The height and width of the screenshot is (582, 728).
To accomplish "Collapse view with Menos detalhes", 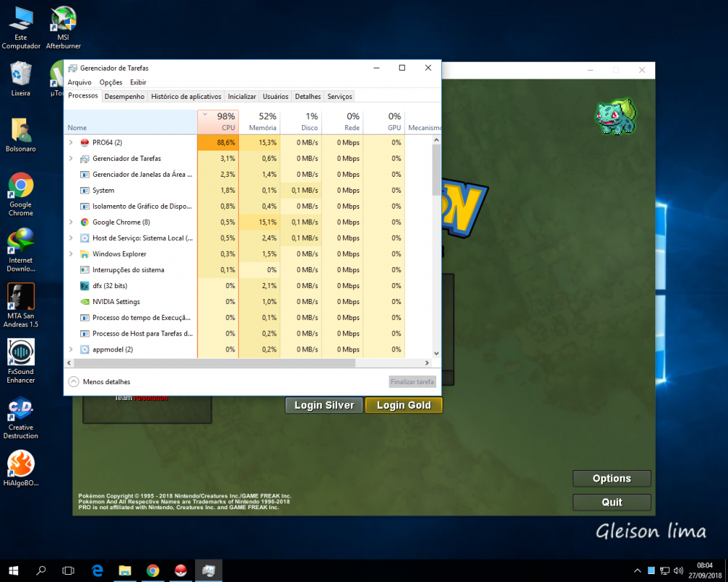I will pyautogui.click(x=100, y=381).
